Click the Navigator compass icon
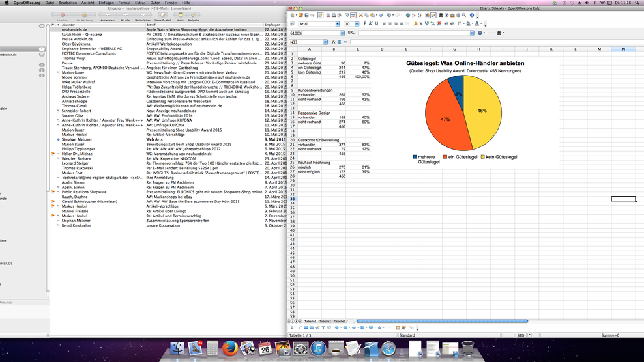Viewport: 644px width, 362px height. pyautogui.click(x=446, y=15)
